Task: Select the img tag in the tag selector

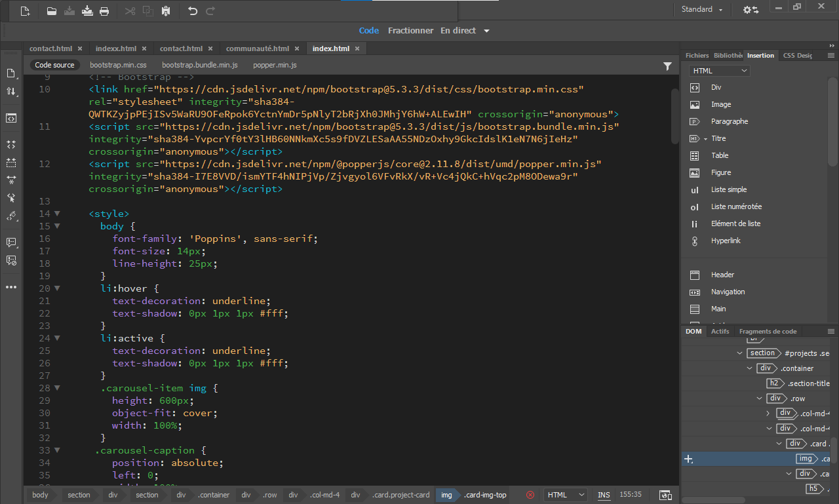Action: (x=448, y=495)
